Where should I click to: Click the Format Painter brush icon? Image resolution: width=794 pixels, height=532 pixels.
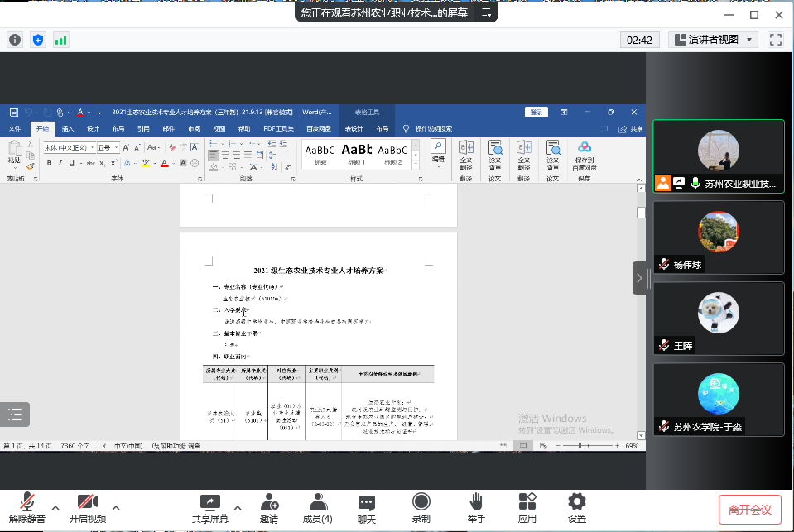[31, 166]
